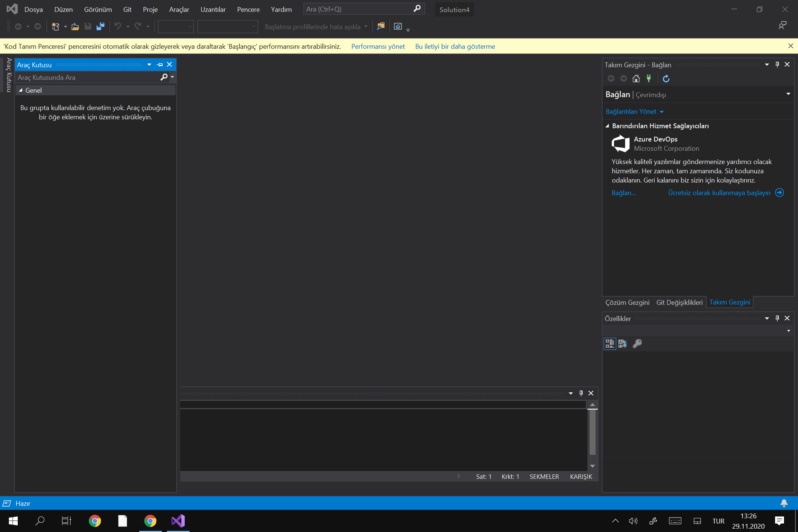
Task: Click the Visual Studio taskbar icon
Action: pyautogui.click(x=178, y=521)
